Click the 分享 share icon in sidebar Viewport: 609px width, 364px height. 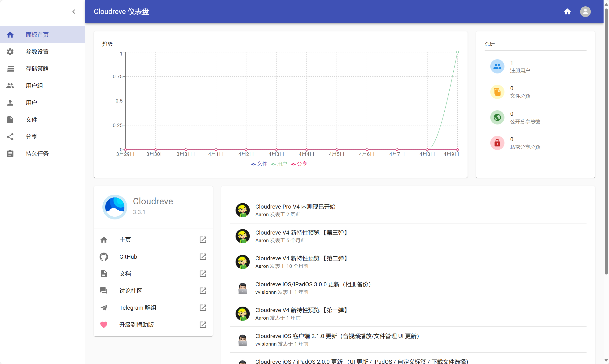pos(10,137)
